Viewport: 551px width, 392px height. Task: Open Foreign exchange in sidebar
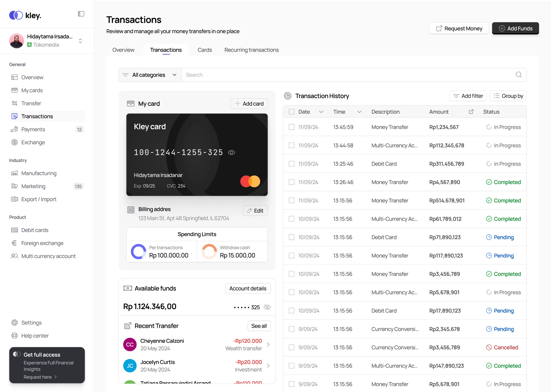42,243
